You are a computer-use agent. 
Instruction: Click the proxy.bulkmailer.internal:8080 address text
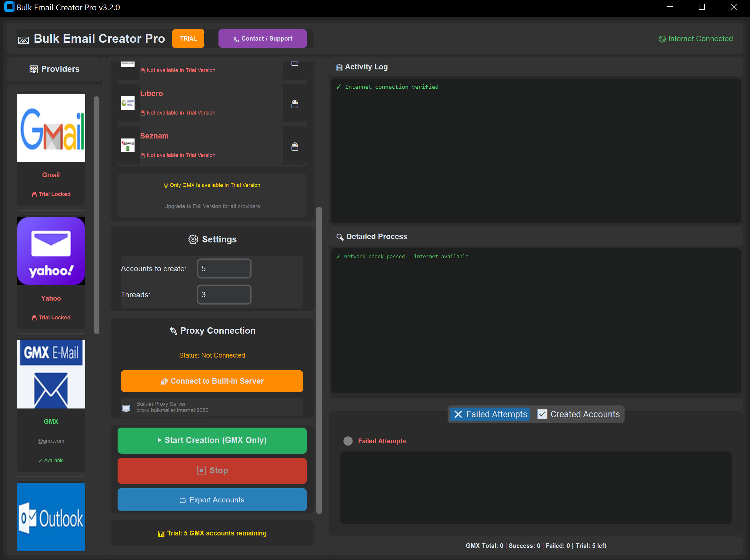click(x=172, y=410)
